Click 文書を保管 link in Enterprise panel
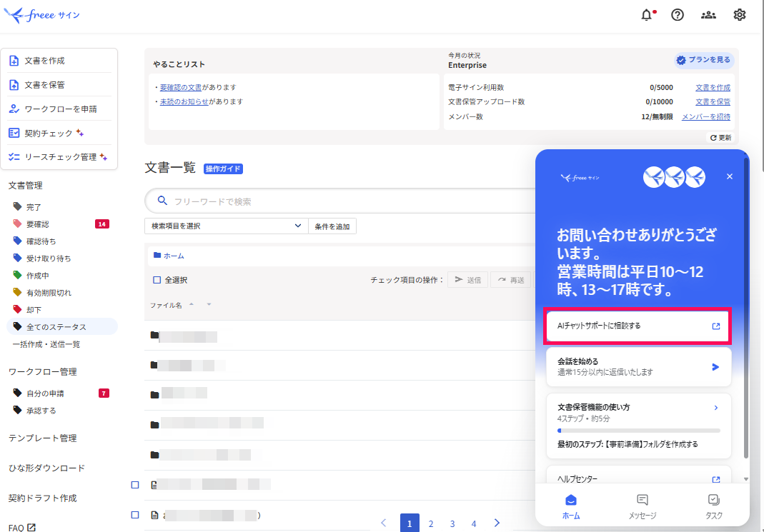The width and height of the screenshot is (764, 532). point(713,101)
